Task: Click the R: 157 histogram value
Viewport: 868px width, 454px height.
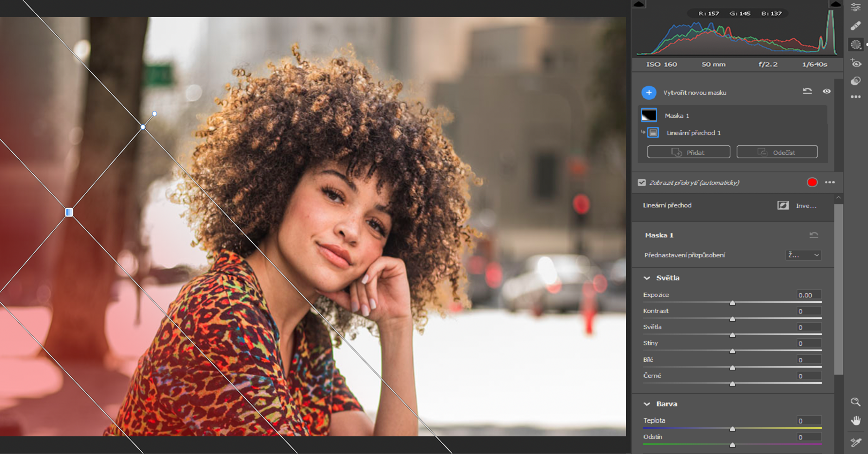Action: [709, 13]
